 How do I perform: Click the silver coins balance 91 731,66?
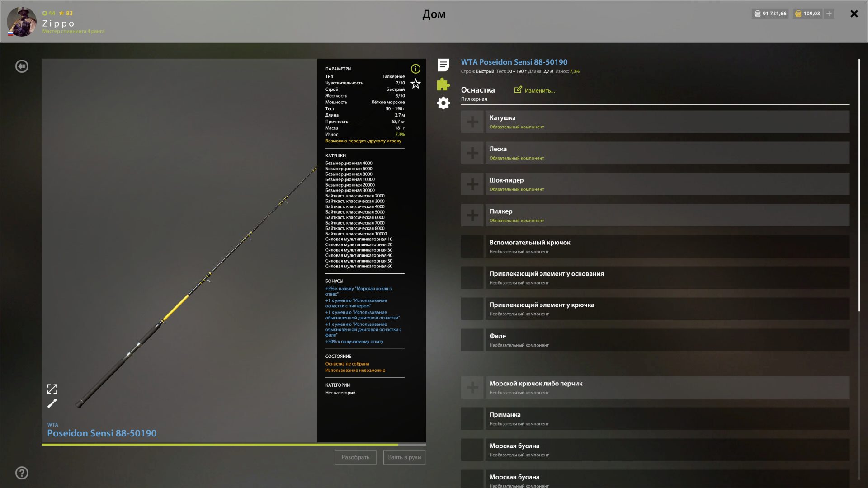tap(770, 14)
